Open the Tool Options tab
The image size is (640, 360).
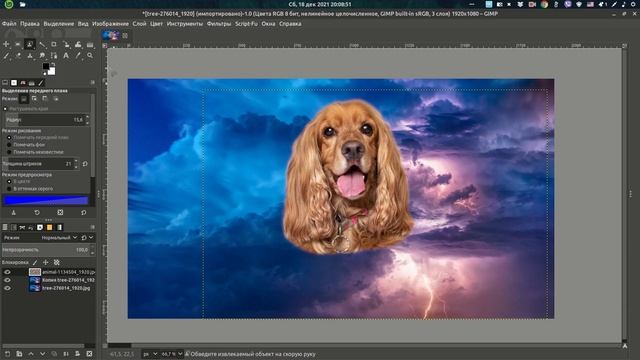point(5,83)
